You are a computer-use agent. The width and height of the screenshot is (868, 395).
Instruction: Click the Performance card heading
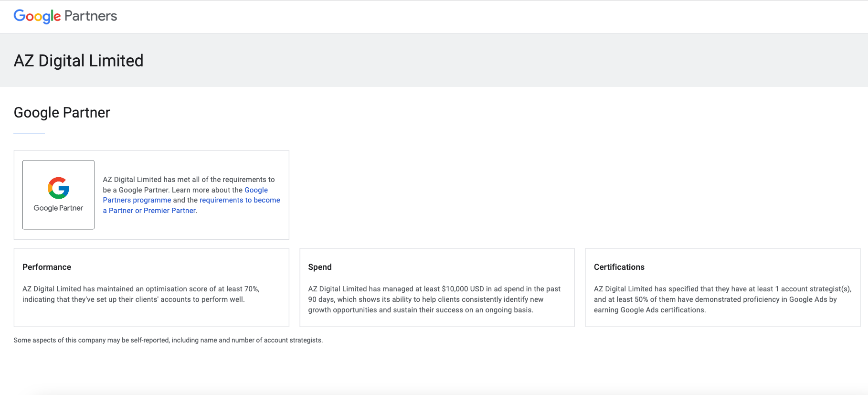point(47,267)
